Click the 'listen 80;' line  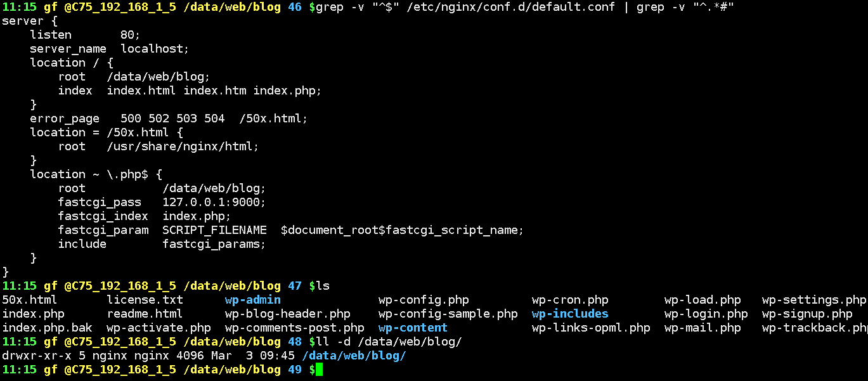pyautogui.click(x=86, y=35)
